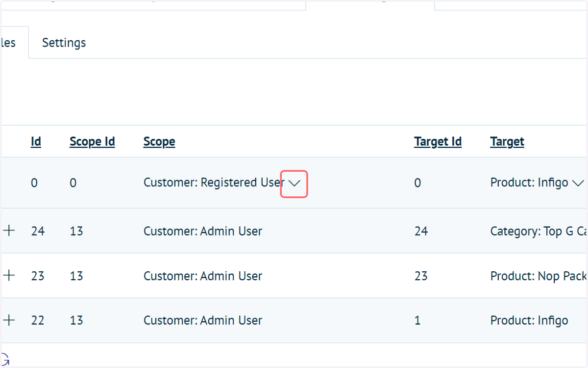This screenshot has height=368, width=588.
Task: Open the Product: Infigo target dropdown
Action: [x=578, y=183]
